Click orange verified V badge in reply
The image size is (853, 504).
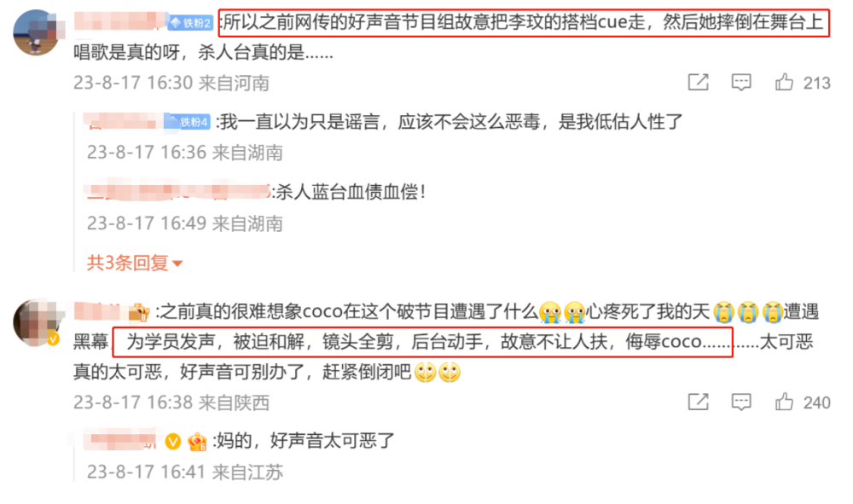(x=173, y=441)
